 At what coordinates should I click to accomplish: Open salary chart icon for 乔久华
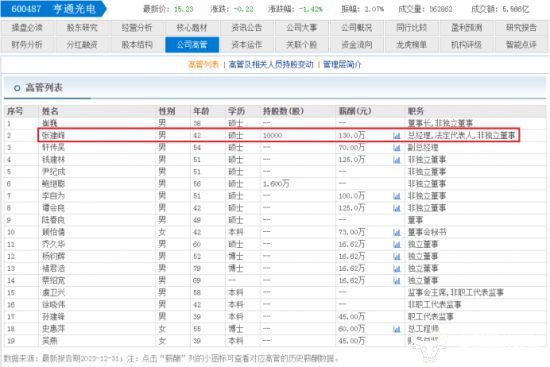(397, 245)
